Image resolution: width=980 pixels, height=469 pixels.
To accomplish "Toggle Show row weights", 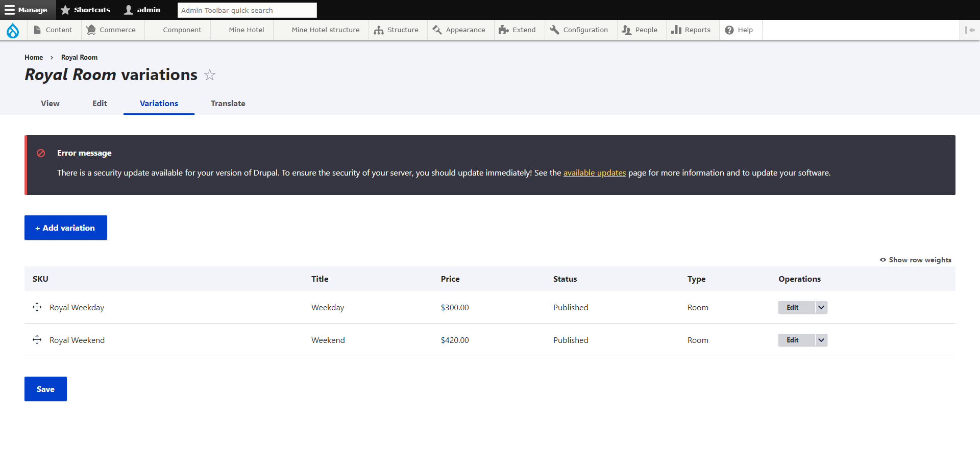I will click(916, 260).
